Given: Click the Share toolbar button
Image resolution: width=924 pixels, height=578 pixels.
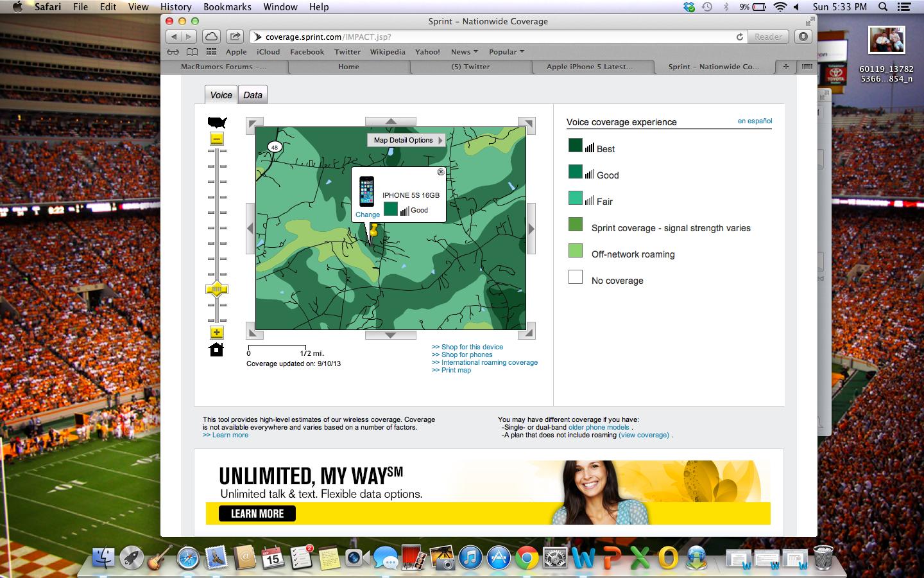Looking at the screenshot, I should coord(235,37).
